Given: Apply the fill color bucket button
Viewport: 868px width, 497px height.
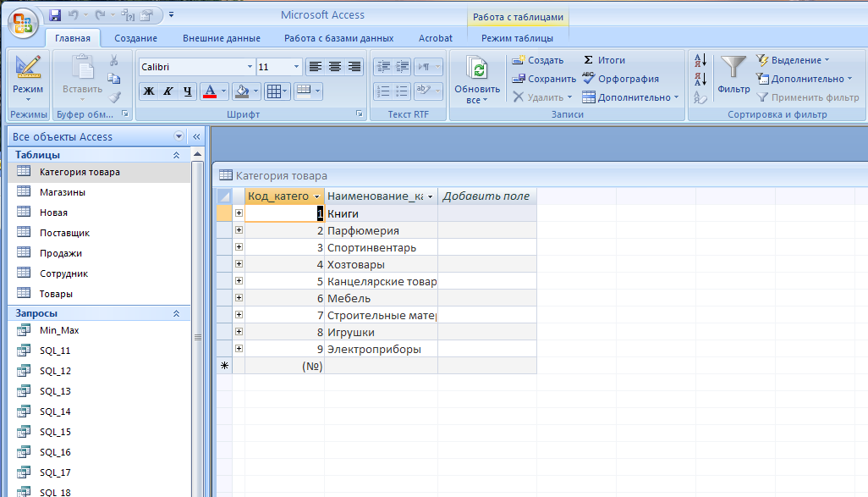Looking at the screenshot, I should [242, 91].
